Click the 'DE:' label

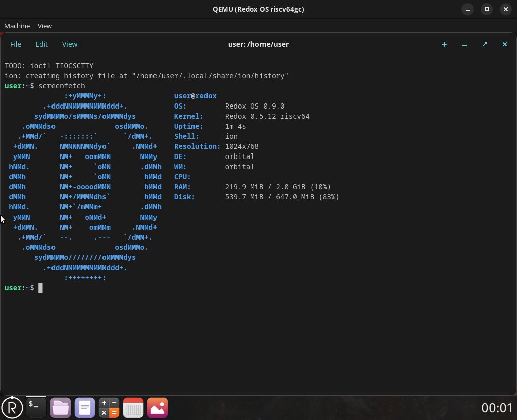[180, 156]
